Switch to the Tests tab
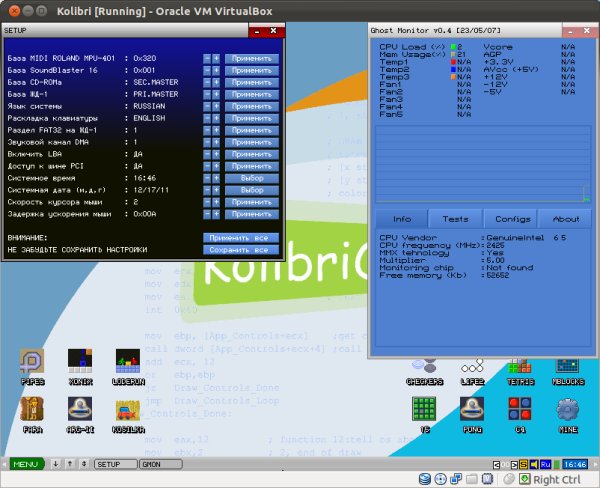This screenshot has height=488, width=600. [x=455, y=219]
